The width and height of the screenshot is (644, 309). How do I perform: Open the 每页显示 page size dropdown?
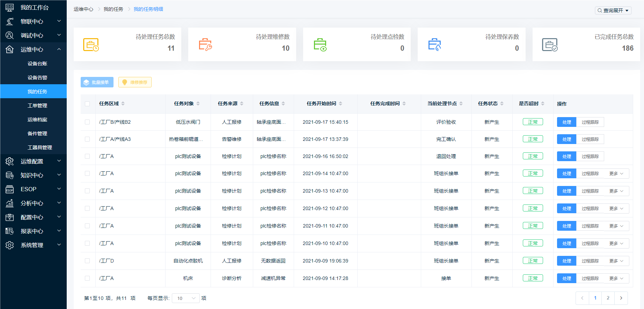pos(186,298)
